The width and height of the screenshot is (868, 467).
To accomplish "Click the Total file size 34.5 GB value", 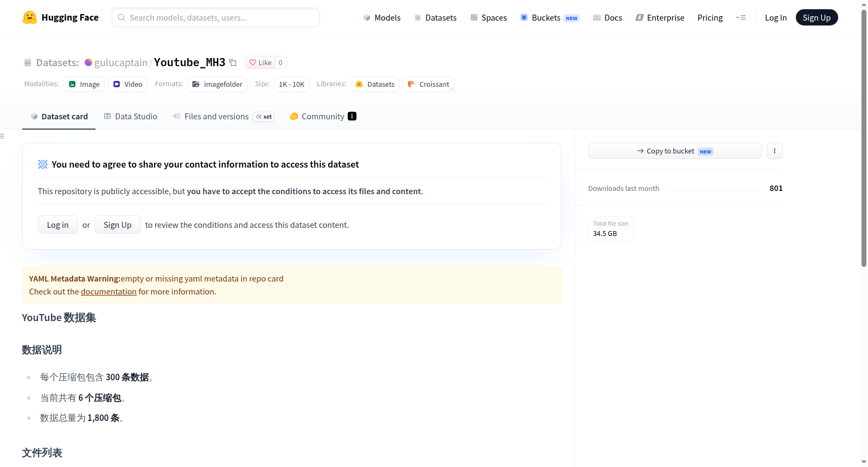I will click(x=605, y=234).
